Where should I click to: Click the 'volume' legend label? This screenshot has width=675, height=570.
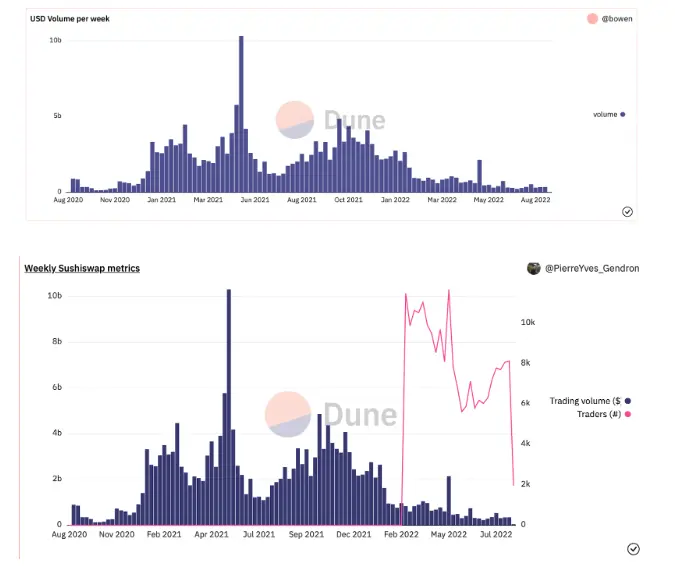point(605,114)
